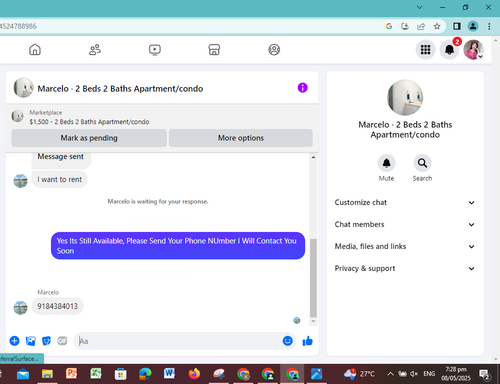Click the large listing photo in right panel

point(405,97)
